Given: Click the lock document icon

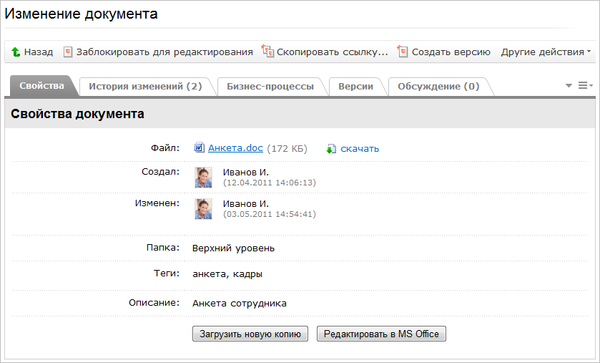Looking at the screenshot, I should pyautogui.click(x=68, y=52).
